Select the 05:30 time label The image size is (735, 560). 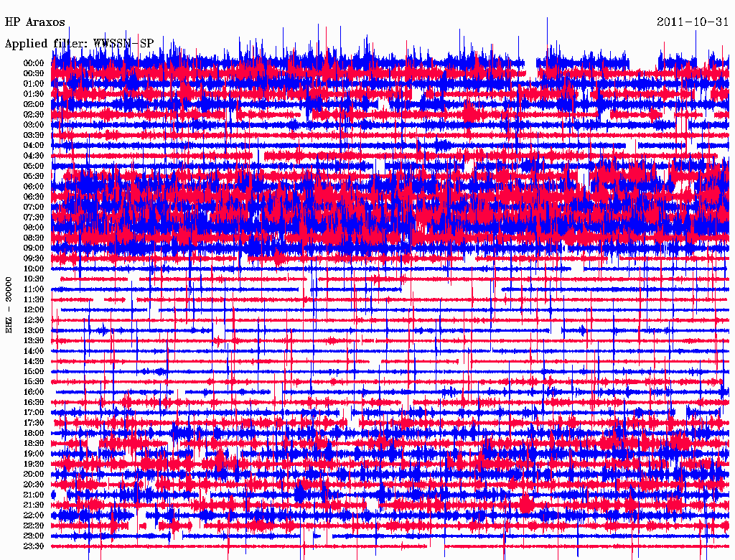(34, 176)
